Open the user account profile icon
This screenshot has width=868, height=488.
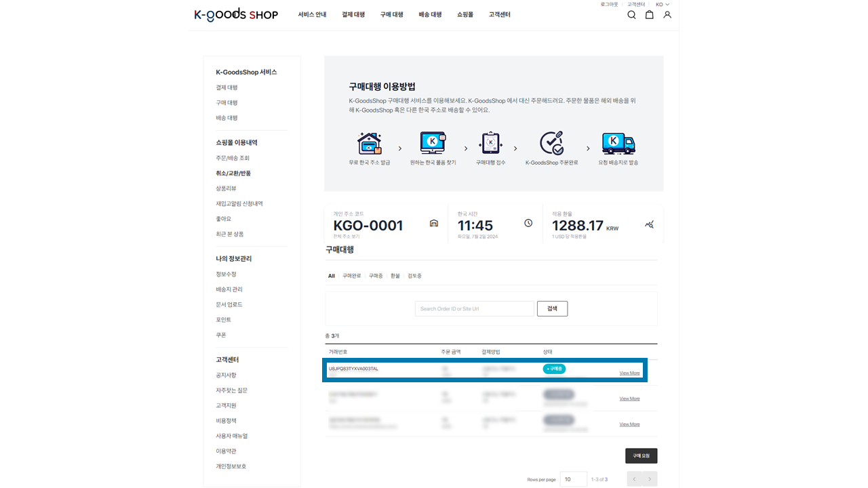click(x=667, y=15)
